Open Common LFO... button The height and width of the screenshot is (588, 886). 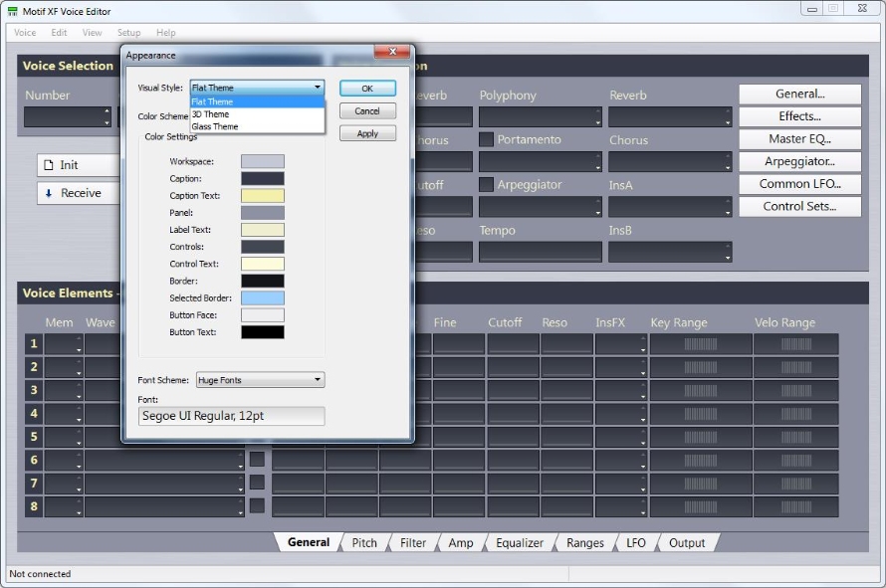(800, 184)
